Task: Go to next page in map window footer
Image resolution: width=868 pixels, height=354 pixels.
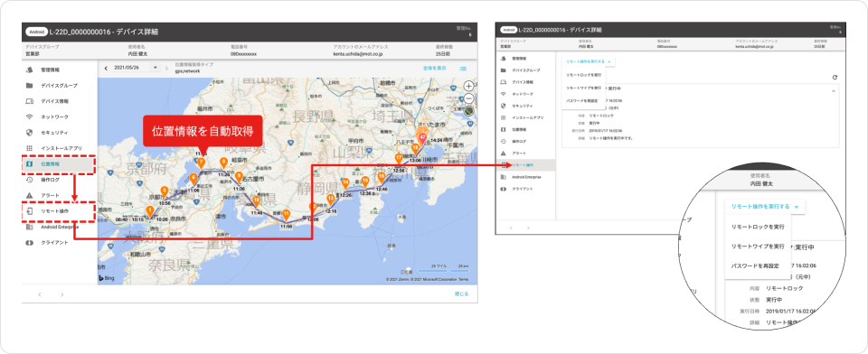Action: (62, 294)
